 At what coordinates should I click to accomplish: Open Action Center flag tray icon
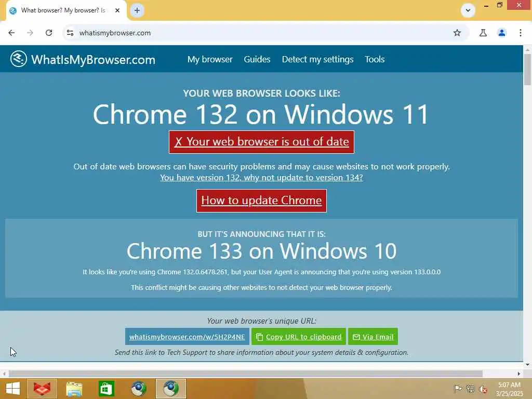458,389
